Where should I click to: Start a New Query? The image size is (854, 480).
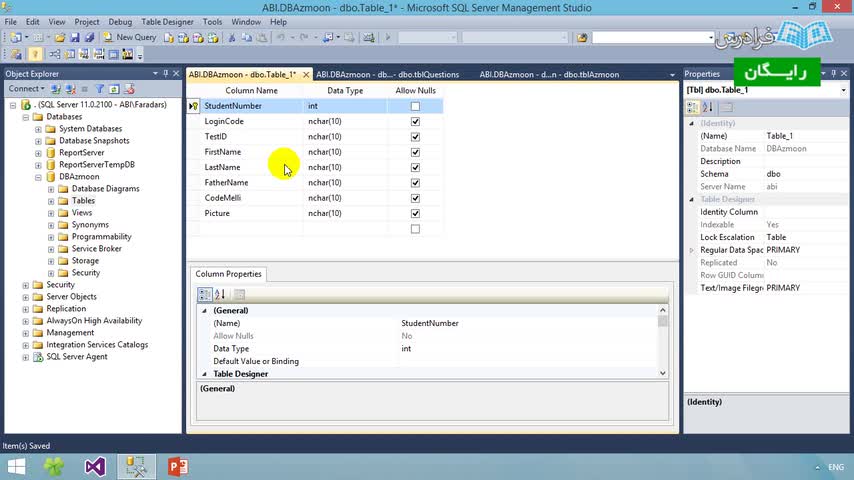point(130,37)
